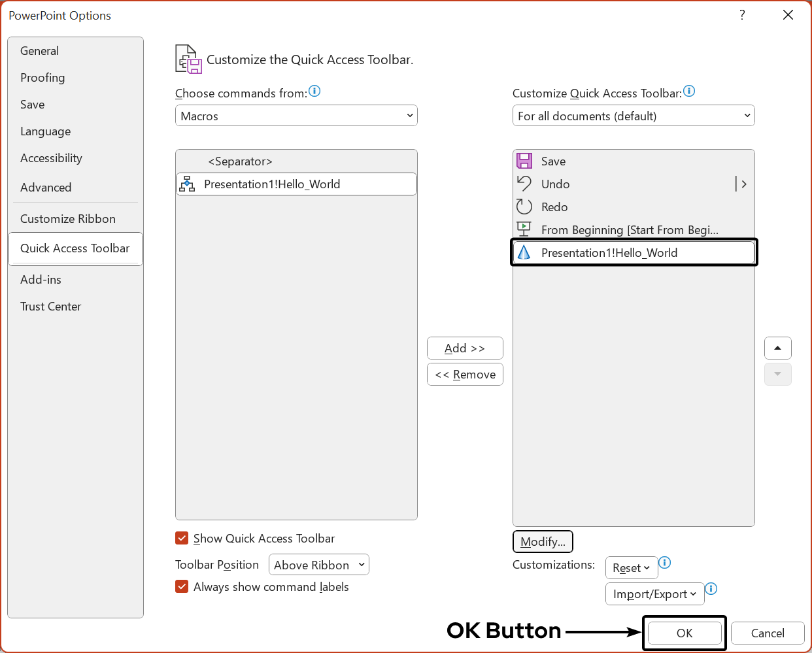812x653 pixels.
Task: Click the Add >> button
Action: tap(465, 348)
